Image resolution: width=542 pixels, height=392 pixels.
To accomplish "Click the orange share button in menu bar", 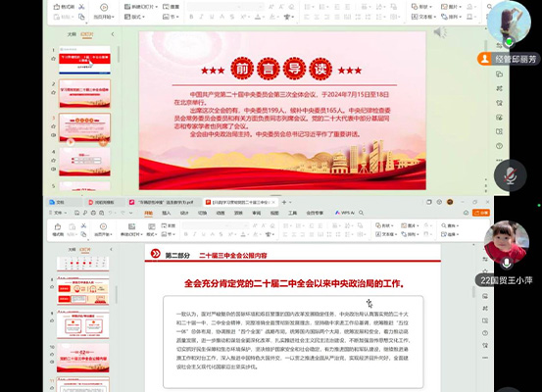I will pos(481,213).
